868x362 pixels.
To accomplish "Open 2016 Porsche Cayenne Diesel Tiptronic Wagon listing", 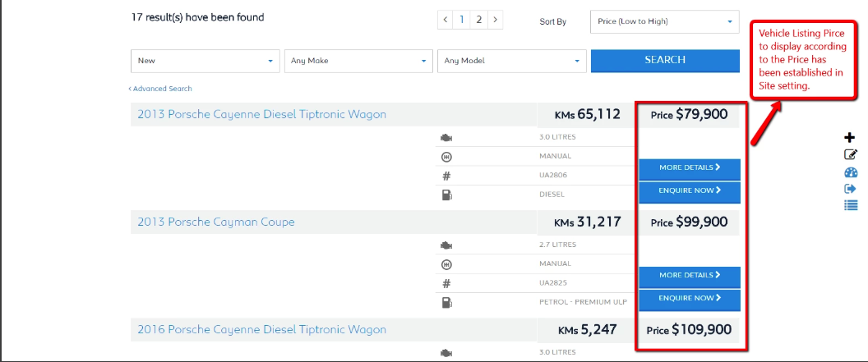I will coord(262,330).
